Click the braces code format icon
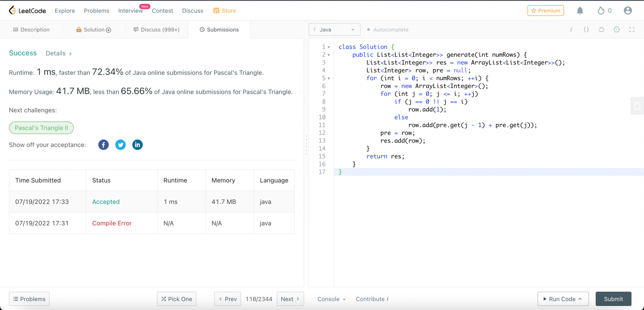Image resolution: width=644 pixels, height=310 pixels. 586,30
